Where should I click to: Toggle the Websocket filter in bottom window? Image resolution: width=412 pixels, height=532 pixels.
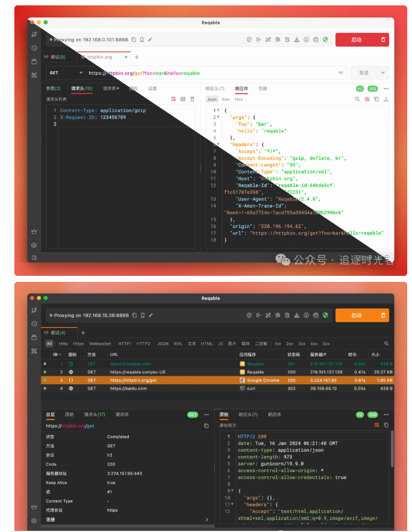100,343
